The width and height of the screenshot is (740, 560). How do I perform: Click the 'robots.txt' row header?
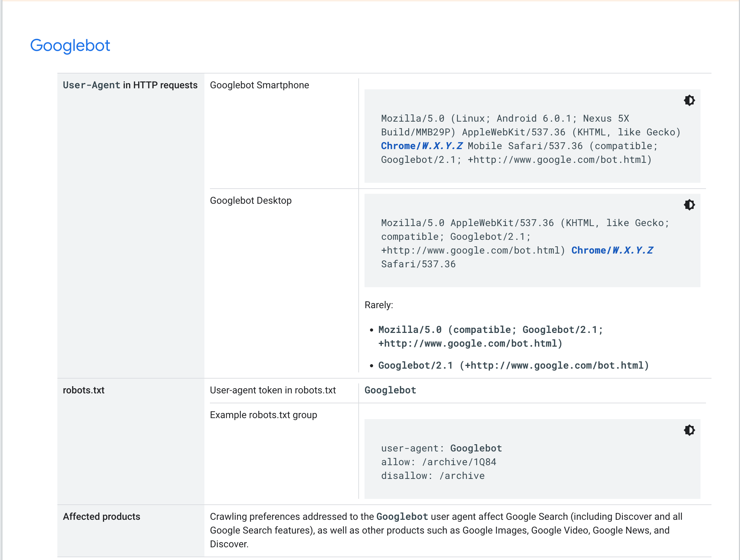coord(83,390)
